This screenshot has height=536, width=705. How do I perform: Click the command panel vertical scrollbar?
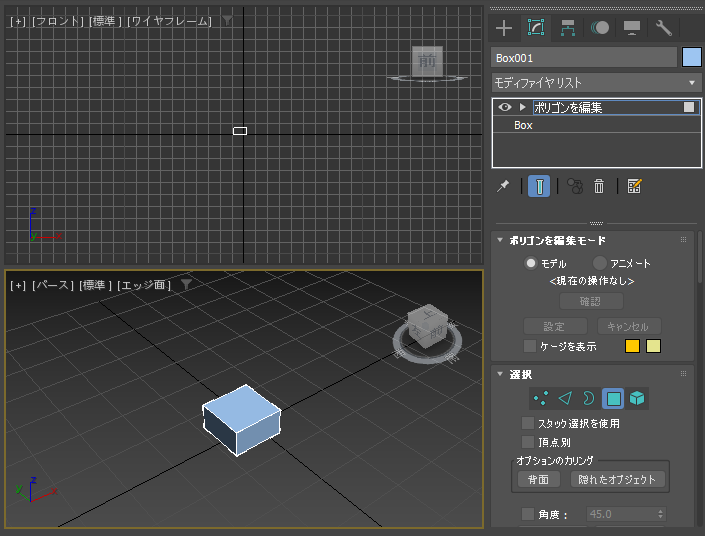[700, 259]
